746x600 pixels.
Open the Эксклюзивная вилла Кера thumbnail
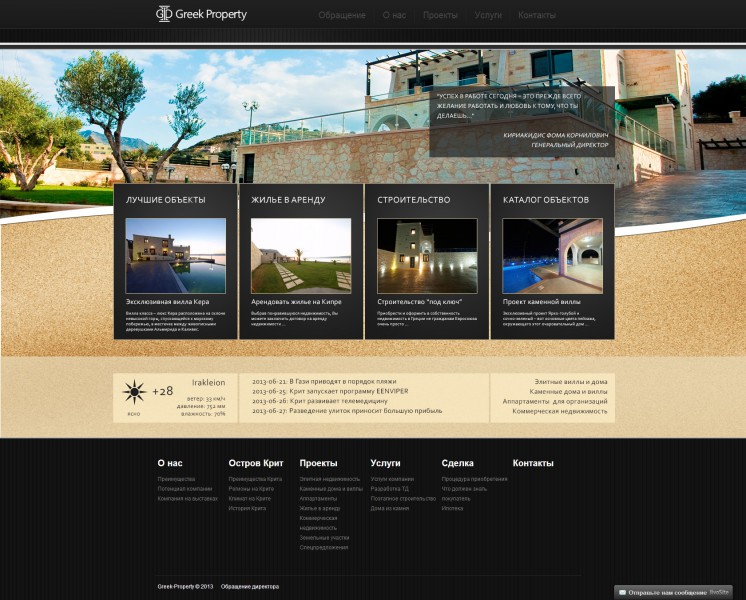pyautogui.click(x=176, y=256)
